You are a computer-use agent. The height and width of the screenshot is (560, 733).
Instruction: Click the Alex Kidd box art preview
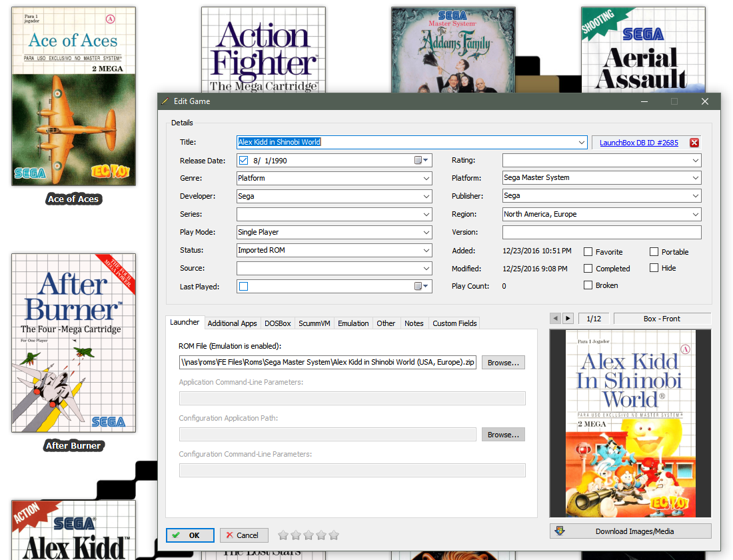tap(630, 423)
